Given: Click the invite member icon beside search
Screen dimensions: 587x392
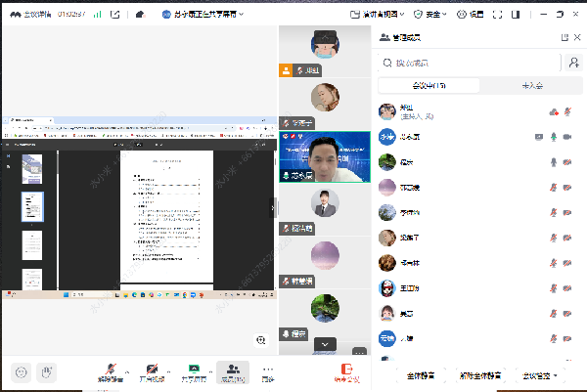Looking at the screenshot, I should coord(573,63).
